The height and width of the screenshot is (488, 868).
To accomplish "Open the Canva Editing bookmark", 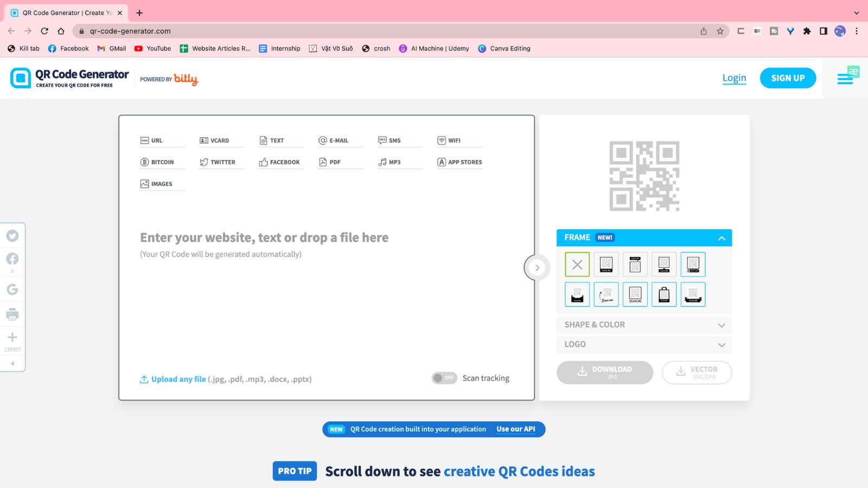I will coord(504,48).
